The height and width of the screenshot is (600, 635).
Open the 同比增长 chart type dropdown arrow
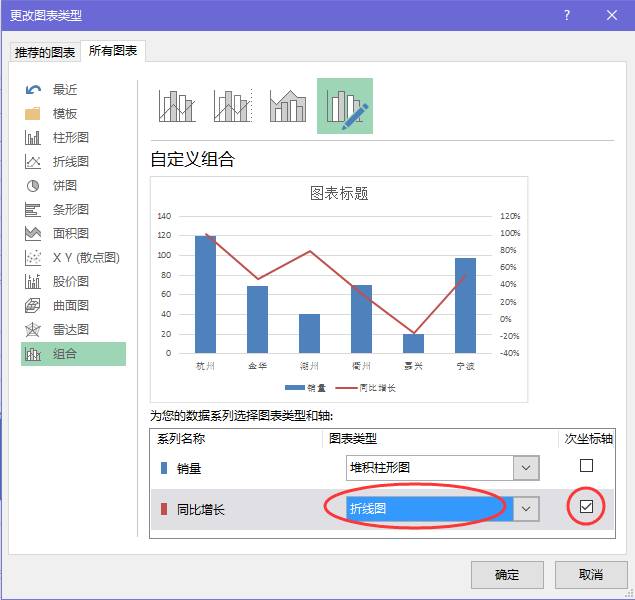(526, 509)
